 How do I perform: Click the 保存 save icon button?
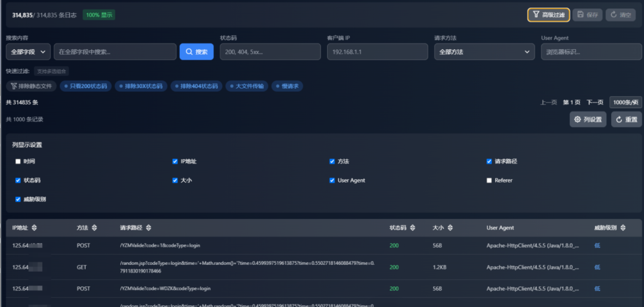pyautogui.click(x=587, y=14)
